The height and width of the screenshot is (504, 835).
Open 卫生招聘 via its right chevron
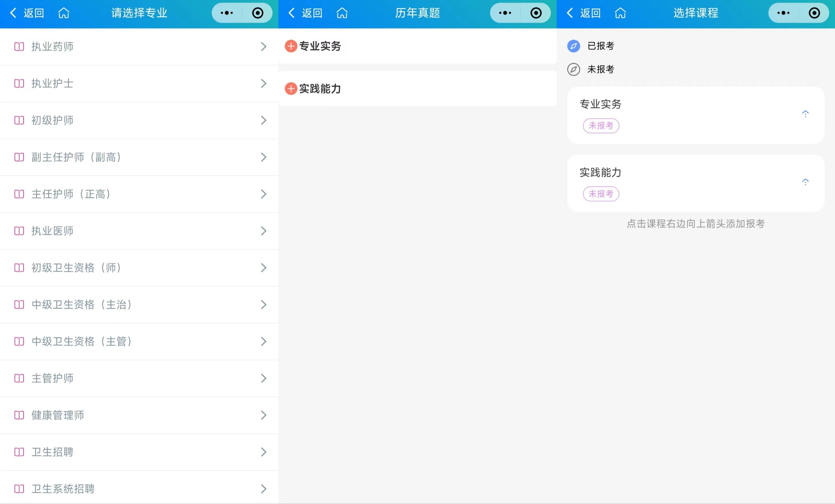(264, 452)
